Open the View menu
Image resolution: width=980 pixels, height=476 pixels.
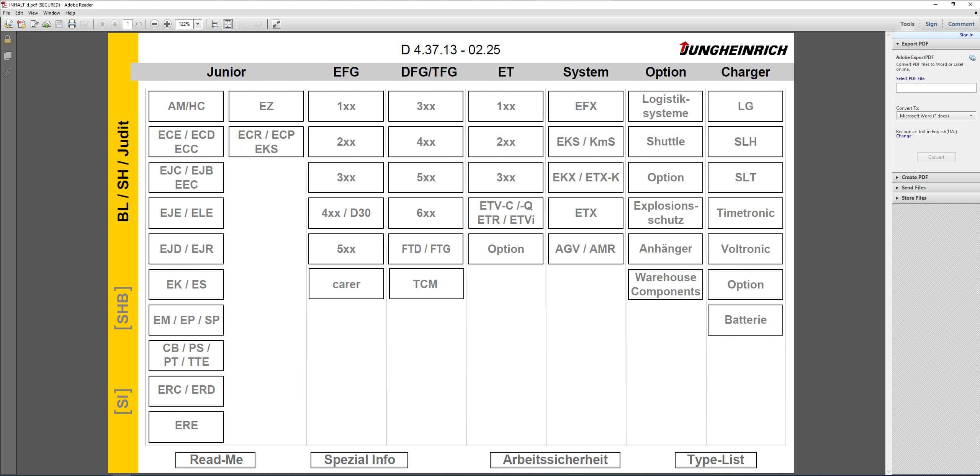(x=33, y=13)
